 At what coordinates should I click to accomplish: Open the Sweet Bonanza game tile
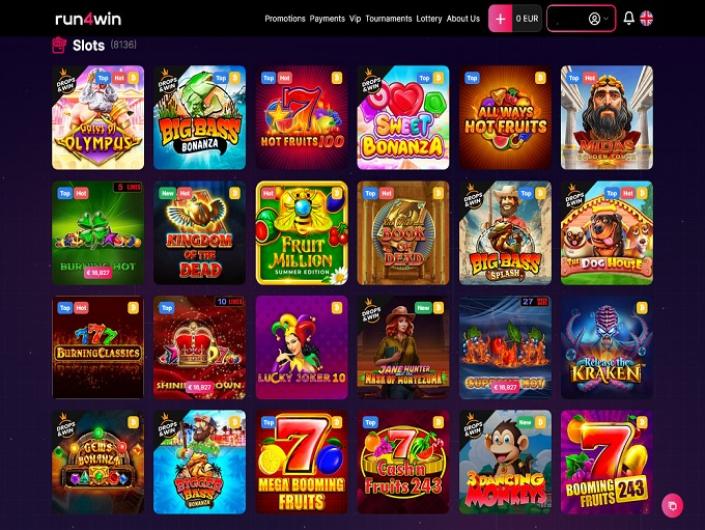pyautogui.click(x=403, y=117)
